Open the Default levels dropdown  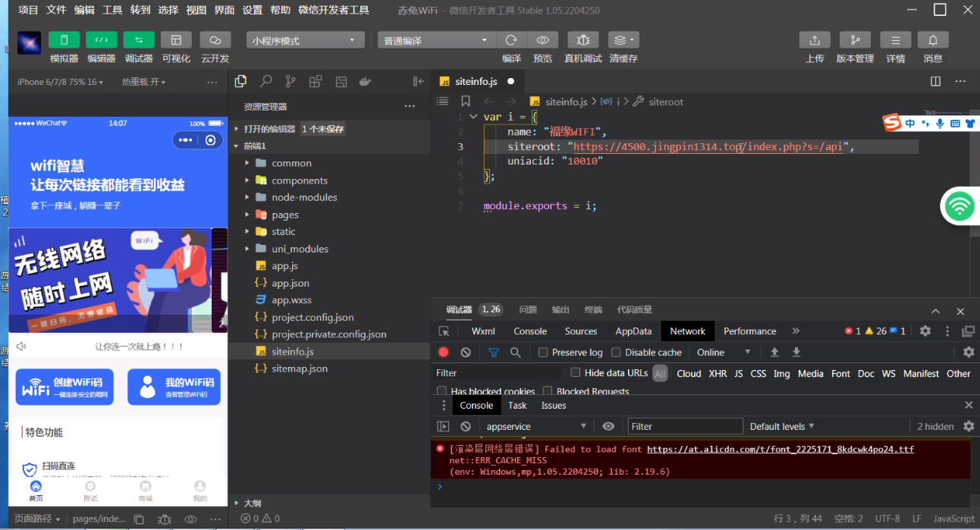pos(782,426)
